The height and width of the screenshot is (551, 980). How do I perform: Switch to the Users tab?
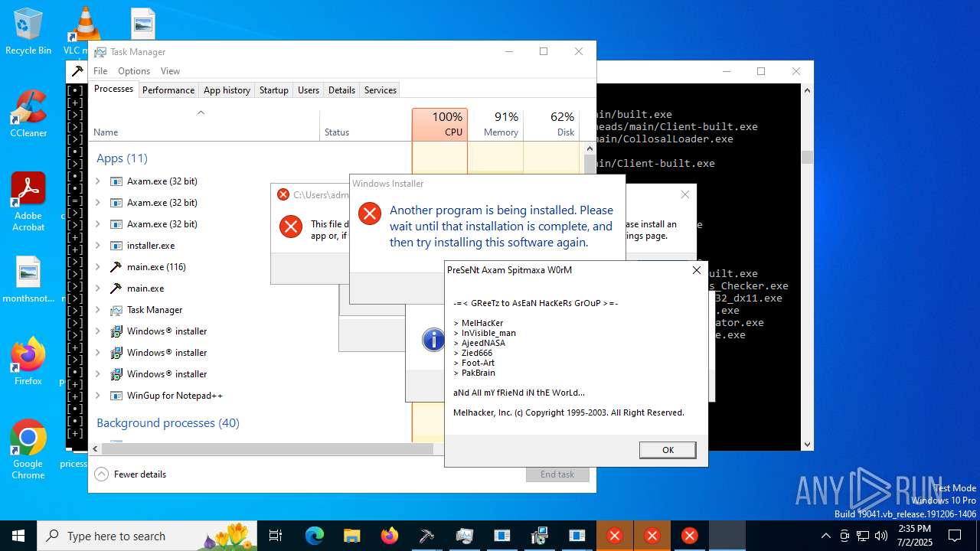tap(309, 90)
